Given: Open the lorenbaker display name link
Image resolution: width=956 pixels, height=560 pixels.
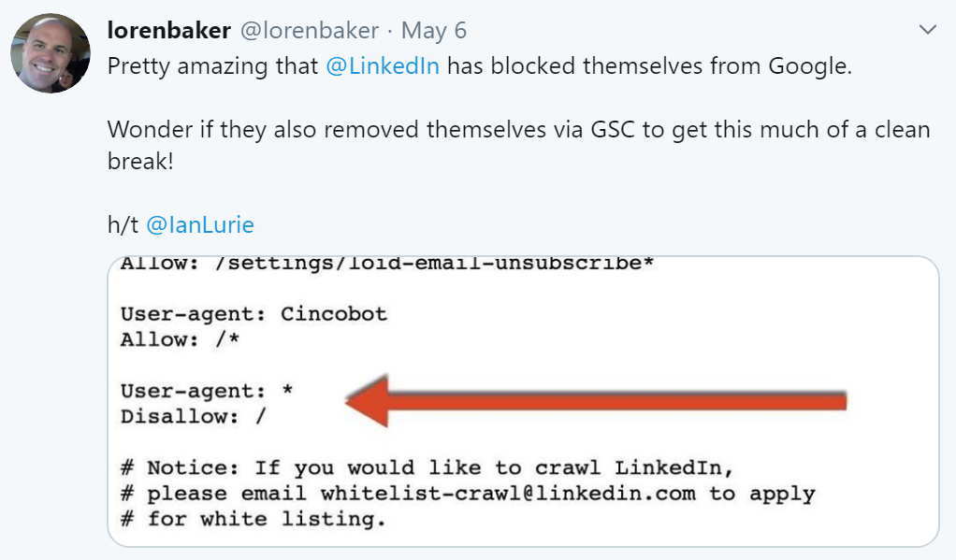Looking at the screenshot, I should [x=169, y=31].
